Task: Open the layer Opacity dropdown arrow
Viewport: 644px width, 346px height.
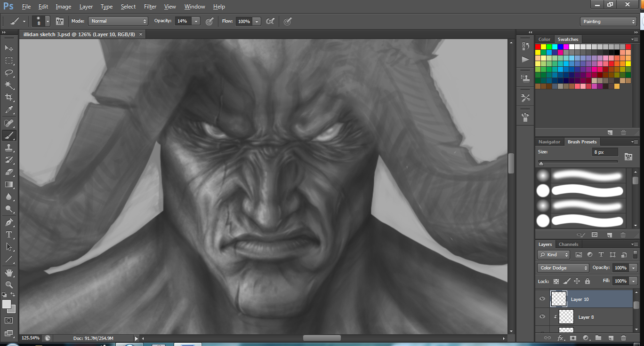Action: (633, 268)
